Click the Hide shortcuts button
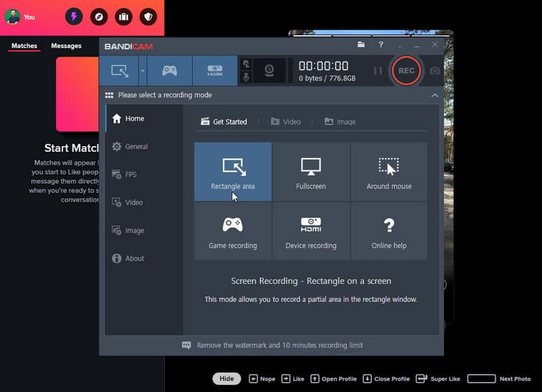This screenshot has width=542, height=392. click(226, 378)
